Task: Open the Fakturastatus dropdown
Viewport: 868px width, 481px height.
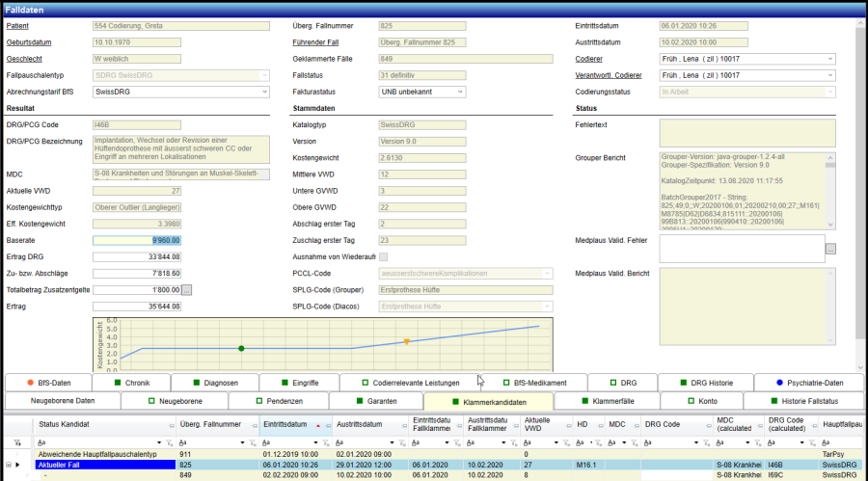Action: coord(458,92)
